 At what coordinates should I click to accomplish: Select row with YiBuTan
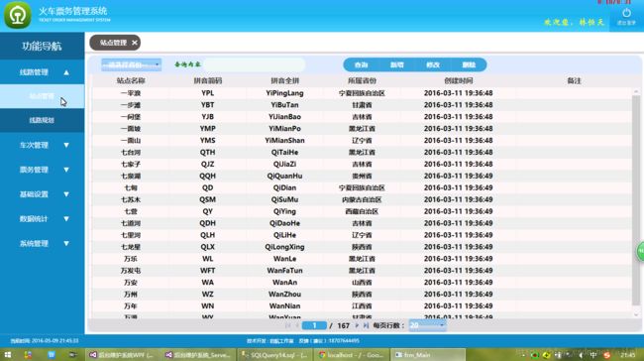pyautogui.click(x=362, y=105)
